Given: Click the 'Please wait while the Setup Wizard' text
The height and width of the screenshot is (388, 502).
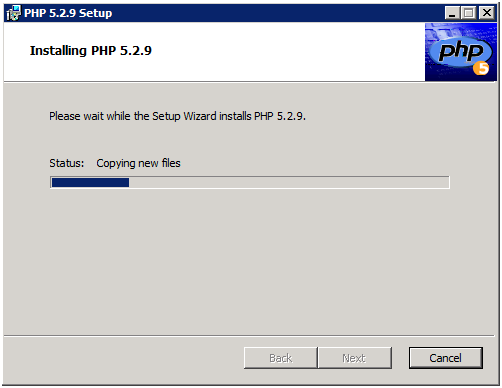Looking at the screenshot, I should (133, 116).
